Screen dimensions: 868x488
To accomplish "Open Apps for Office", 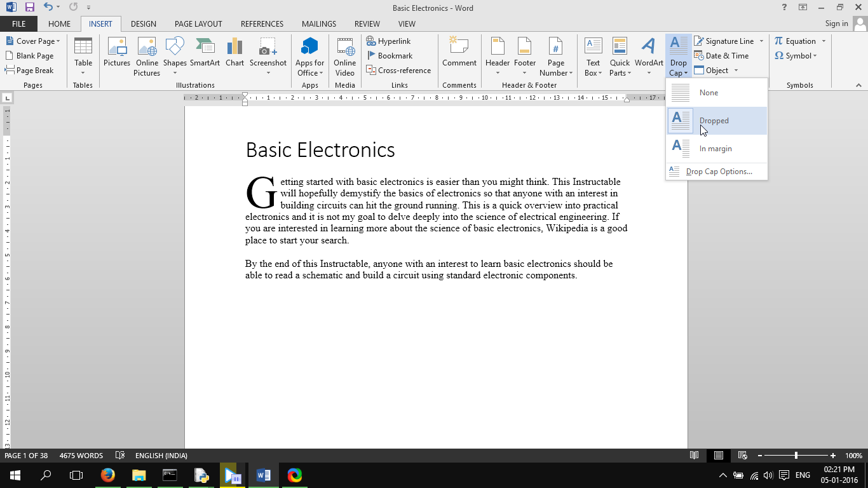I will (x=309, y=57).
